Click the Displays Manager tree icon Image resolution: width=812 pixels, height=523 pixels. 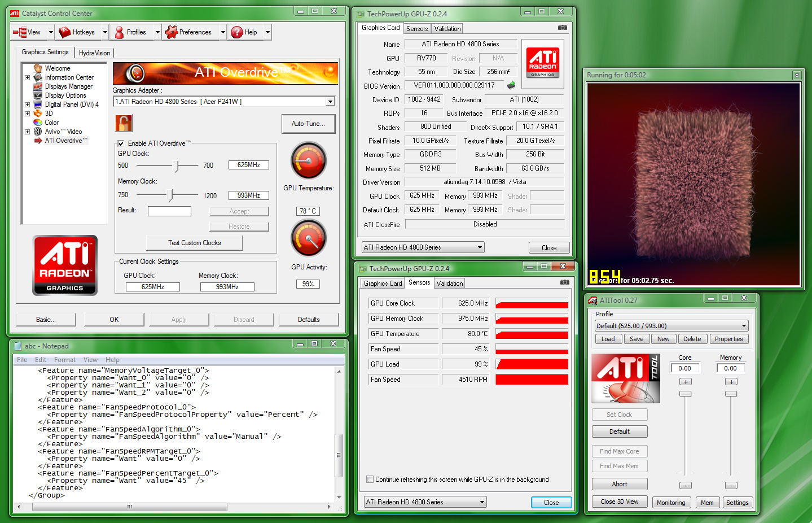[x=38, y=86]
